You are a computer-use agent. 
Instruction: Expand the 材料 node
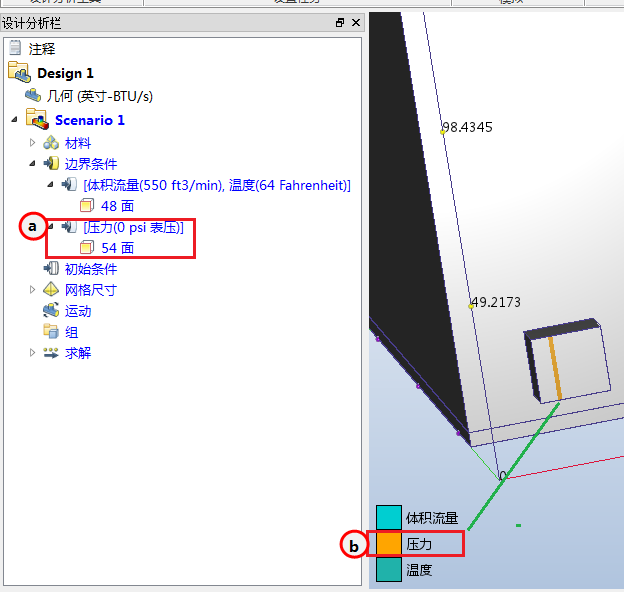tap(33, 142)
